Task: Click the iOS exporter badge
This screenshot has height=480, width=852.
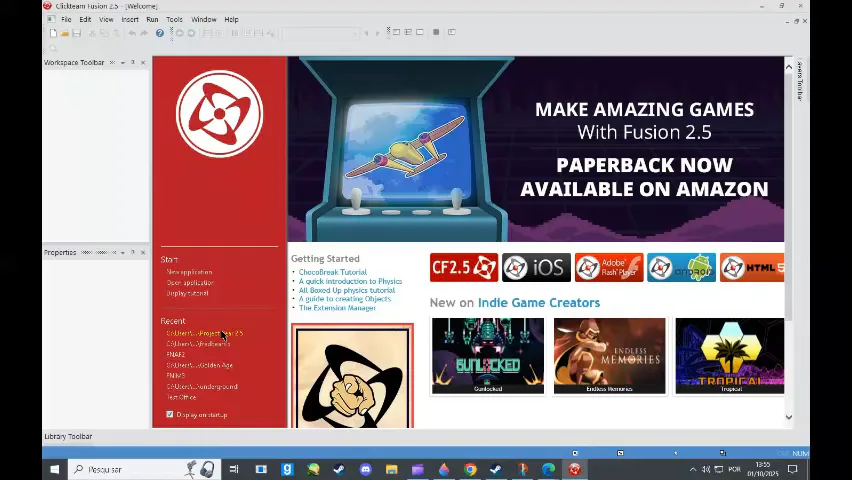Action: pyautogui.click(x=536, y=267)
